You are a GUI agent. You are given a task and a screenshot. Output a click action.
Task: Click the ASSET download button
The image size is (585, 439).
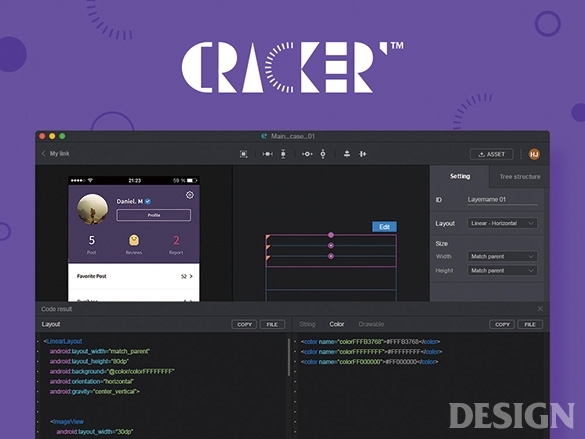click(x=491, y=154)
